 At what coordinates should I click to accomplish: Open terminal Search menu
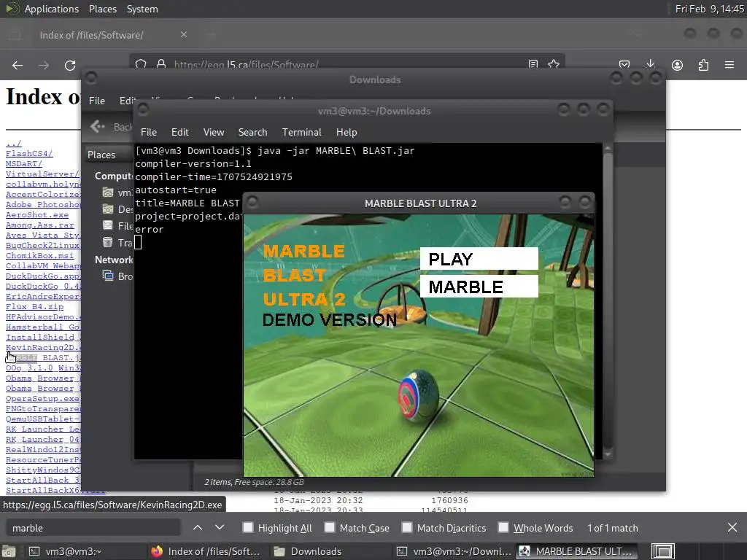252,133
